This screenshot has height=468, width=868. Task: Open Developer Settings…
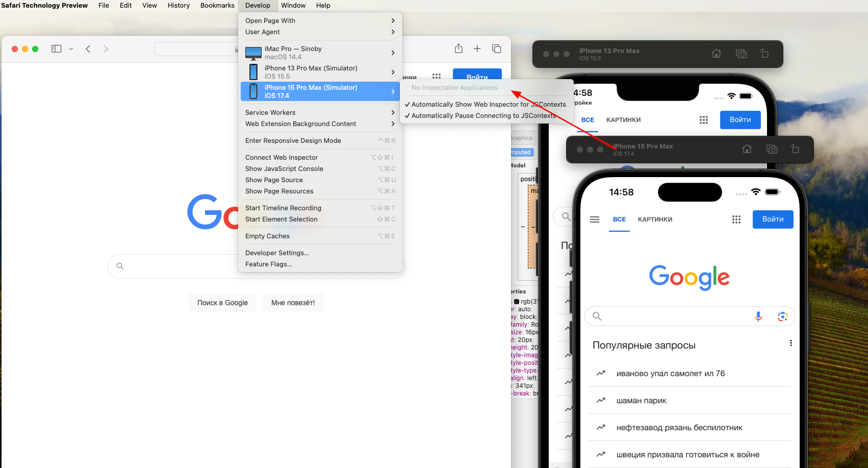click(x=320, y=253)
